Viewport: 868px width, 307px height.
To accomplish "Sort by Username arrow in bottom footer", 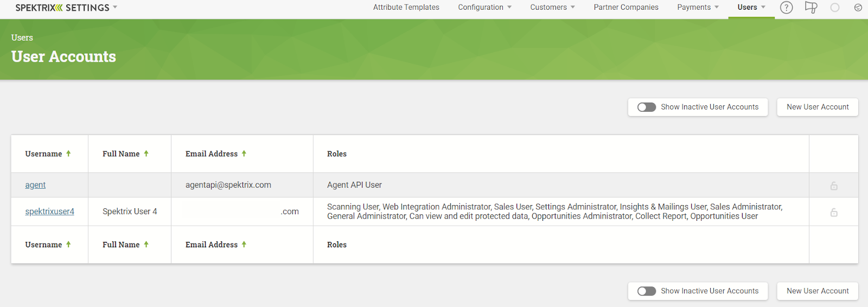I will click(x=68, y=245).
